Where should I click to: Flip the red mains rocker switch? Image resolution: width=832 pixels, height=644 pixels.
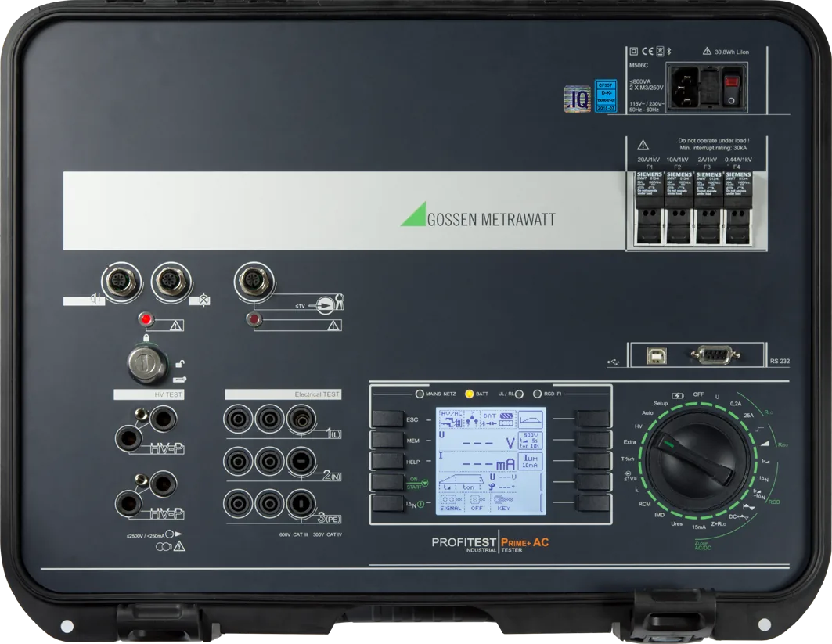pos(732,88)
